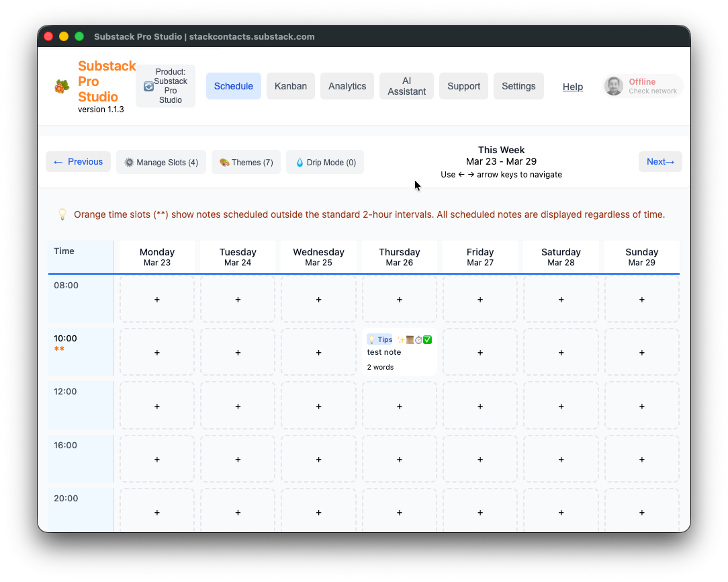Add a note Monday at 10:00
728x582 pixels.
(157, 353)
